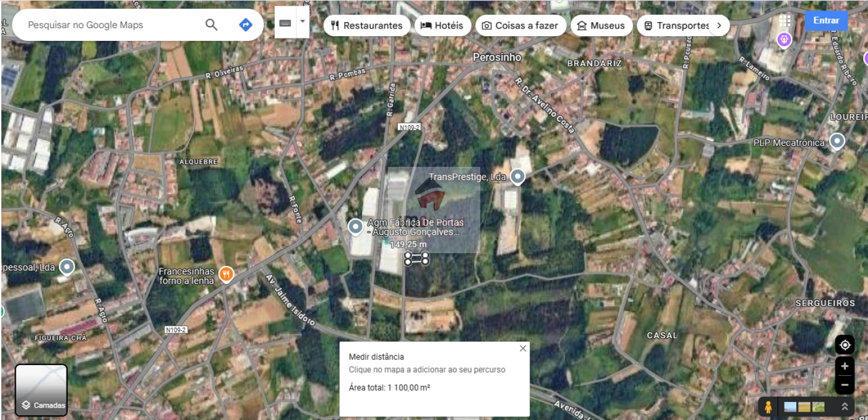Screen dimensions: 868x420
Task: Toggle the Camadas layers view
Action: tap(41, 390)
